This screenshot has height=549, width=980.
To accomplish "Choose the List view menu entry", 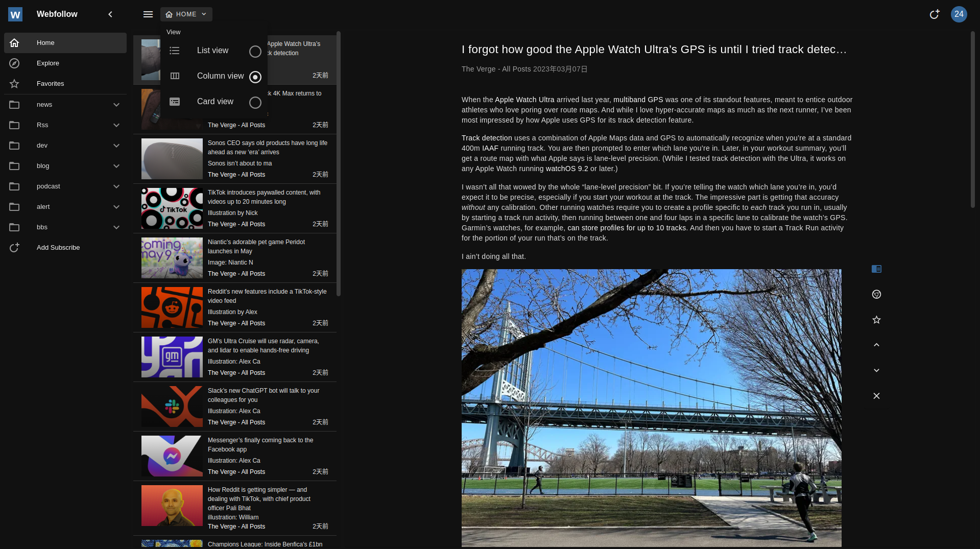I will click(214, 51).
